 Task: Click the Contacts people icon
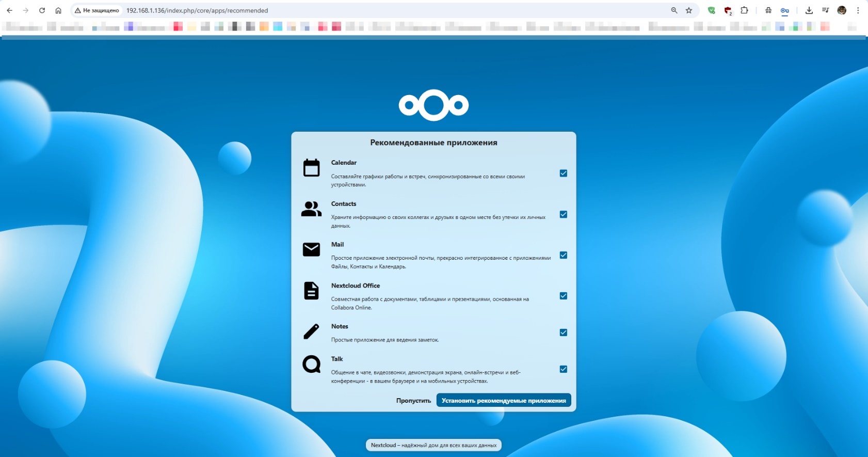point(311,209)
